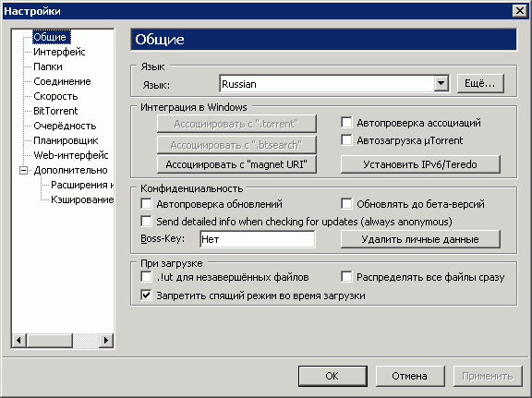The image size is (532, 398).
Task: Enable Автопроверка ассоциаций checkbox
Action: pos(346,123)
